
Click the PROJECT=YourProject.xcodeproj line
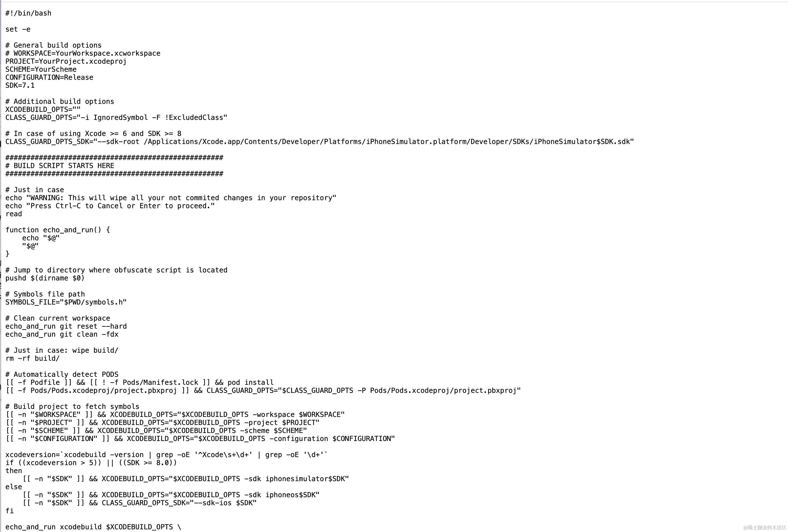(x=66, y=61)
